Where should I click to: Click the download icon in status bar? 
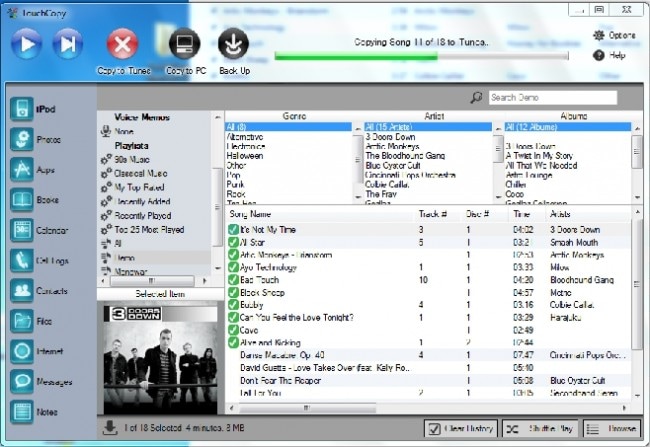coord(110,428)
